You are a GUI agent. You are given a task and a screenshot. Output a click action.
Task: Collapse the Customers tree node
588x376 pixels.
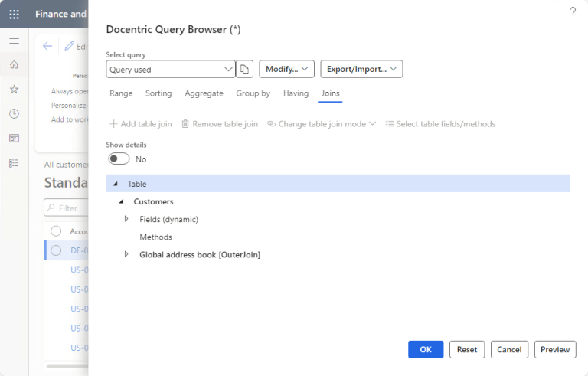(x=121, y=201)
